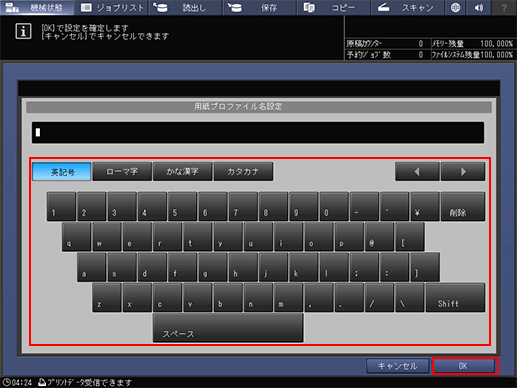Tap the 0 key
This screenshot has width=517, height=388.
pyautogui.click(x=334, y=206)
